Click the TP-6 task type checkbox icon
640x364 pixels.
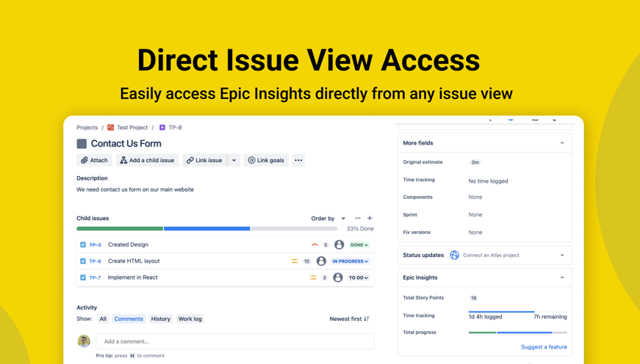tap(83, 261)
